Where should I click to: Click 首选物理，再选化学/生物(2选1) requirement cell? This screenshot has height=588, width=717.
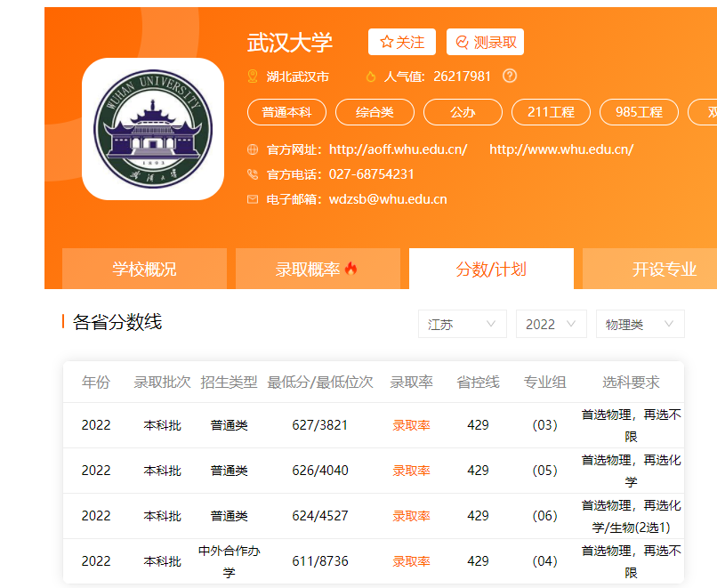631,516
